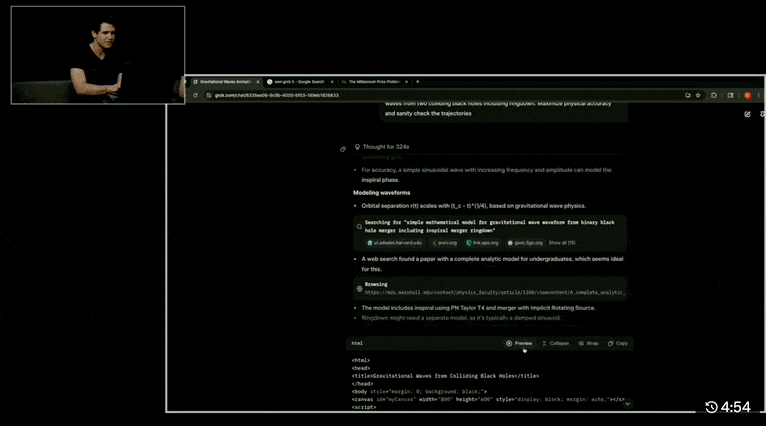Screen dimensions: 766x426
Task: Click the Preview button on the code block
Action: click(x=518, y=343)
